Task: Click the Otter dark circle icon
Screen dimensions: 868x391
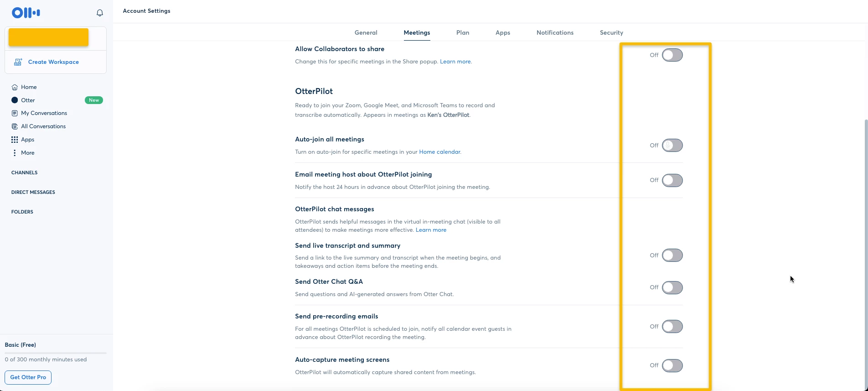Action: point(15,100)
